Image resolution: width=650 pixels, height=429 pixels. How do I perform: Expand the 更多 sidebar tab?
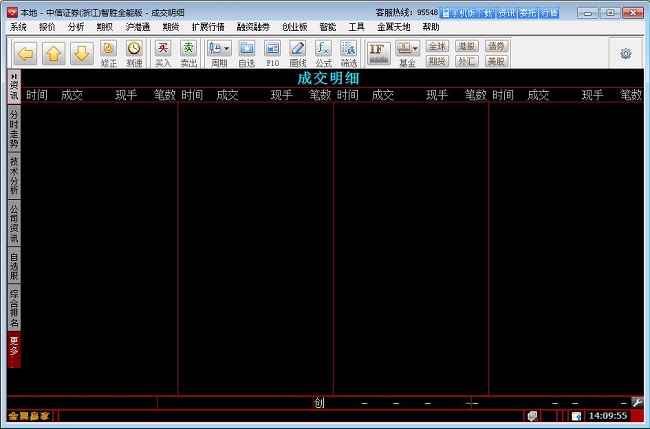[x=13, y=350]
